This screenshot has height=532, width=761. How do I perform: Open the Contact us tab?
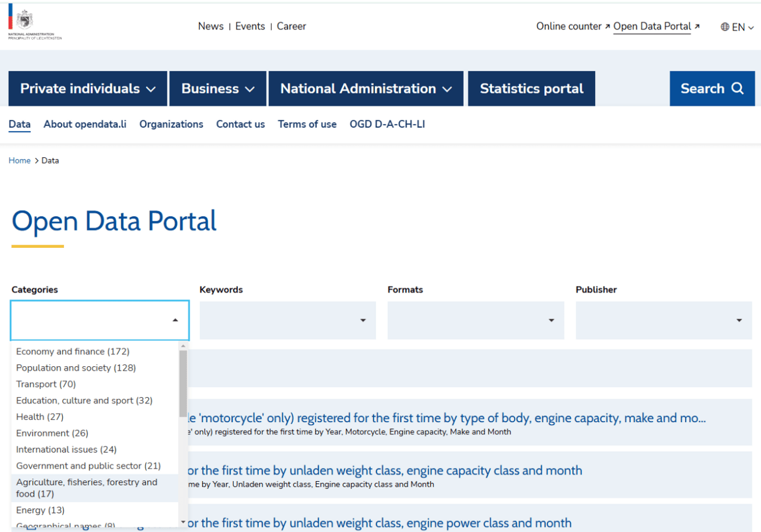(x=240, y=125)
